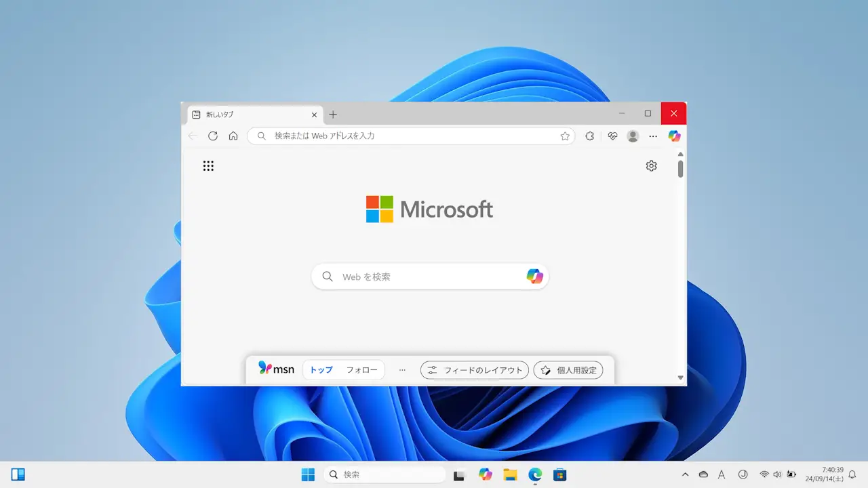Viewport: 868px width, 488px height.
Task: Click the scrollbar up arrow
Action: click(x=680, y=153)
